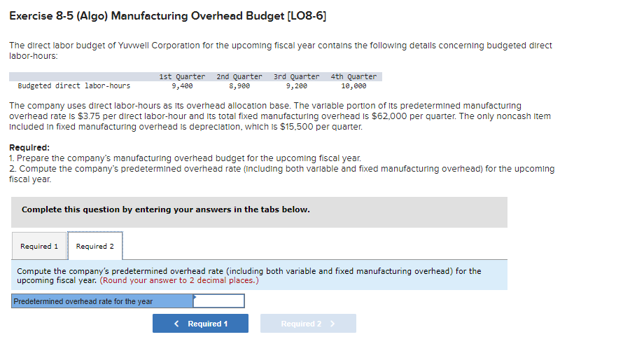Click the 10,000 labor-hours value

(353, 86)
